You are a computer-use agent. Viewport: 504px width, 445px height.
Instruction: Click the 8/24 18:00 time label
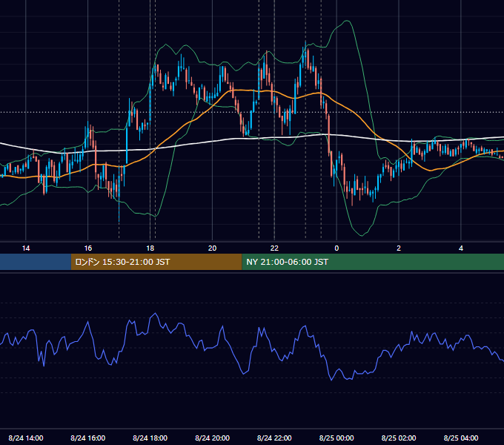click(150, 438)
